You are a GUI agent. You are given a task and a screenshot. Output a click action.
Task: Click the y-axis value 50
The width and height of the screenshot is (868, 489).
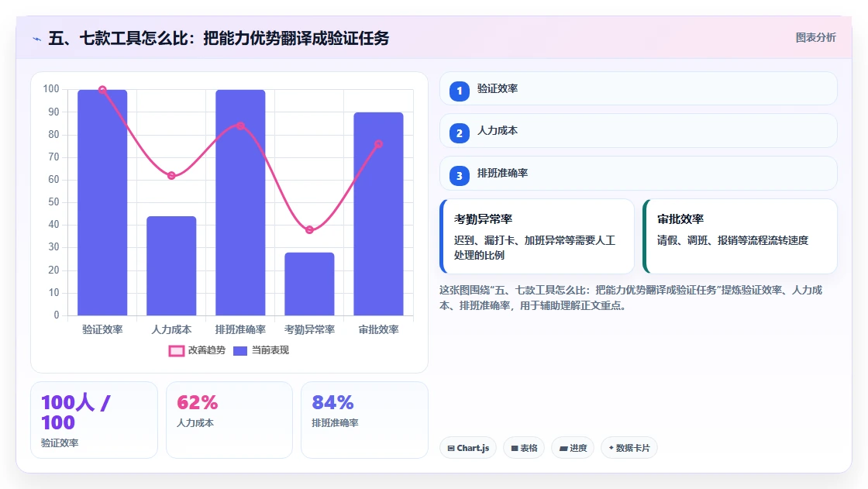point(53,202)
